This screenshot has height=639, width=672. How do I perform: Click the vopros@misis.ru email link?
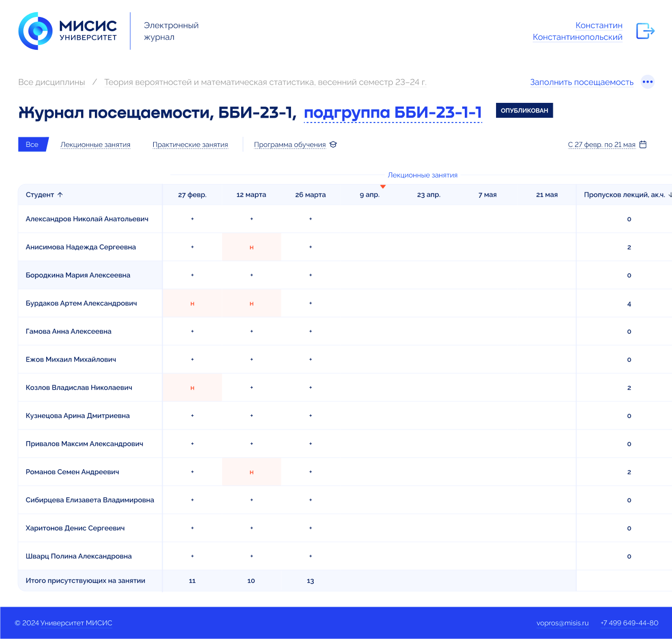click(x=562, y=623)
